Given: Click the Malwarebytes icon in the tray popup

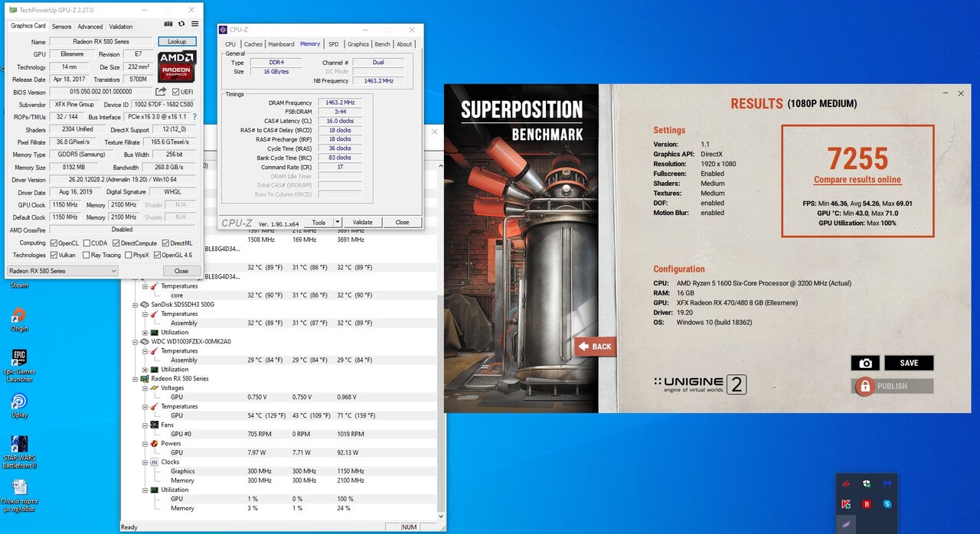Looking at the screenshot, I should (887, 484).
